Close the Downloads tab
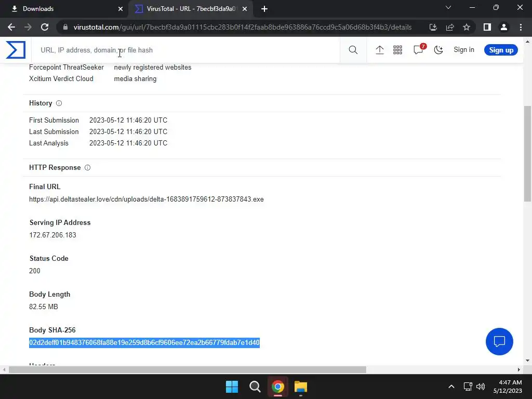The width and height of the screenshot is (532, 399). 121,9
